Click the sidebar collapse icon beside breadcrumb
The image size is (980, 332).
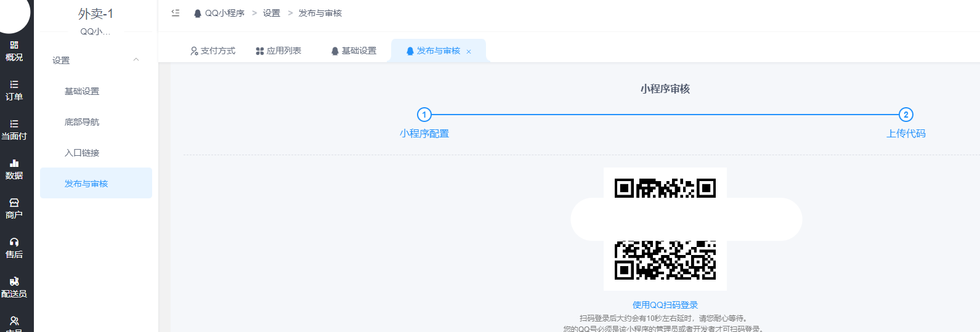point(176,13)
